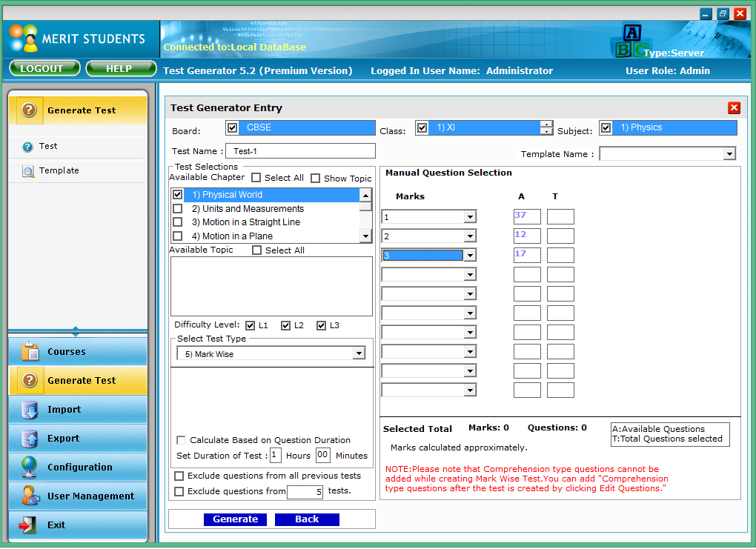Click the Exit door arrow icon

[x=28, y=525]
